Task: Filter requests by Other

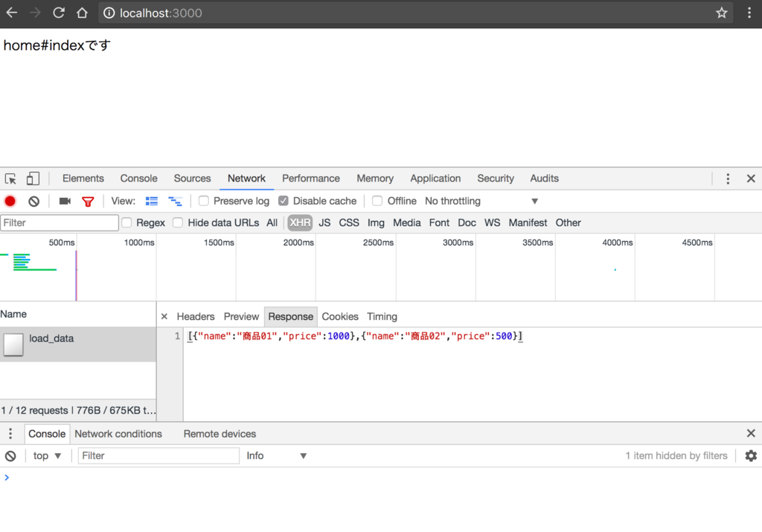Action: point(568,222)
